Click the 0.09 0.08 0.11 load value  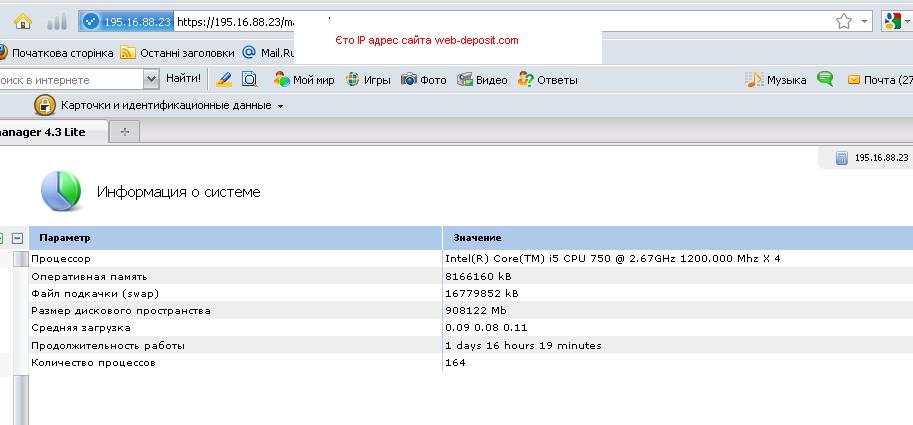tap(486, 328)
